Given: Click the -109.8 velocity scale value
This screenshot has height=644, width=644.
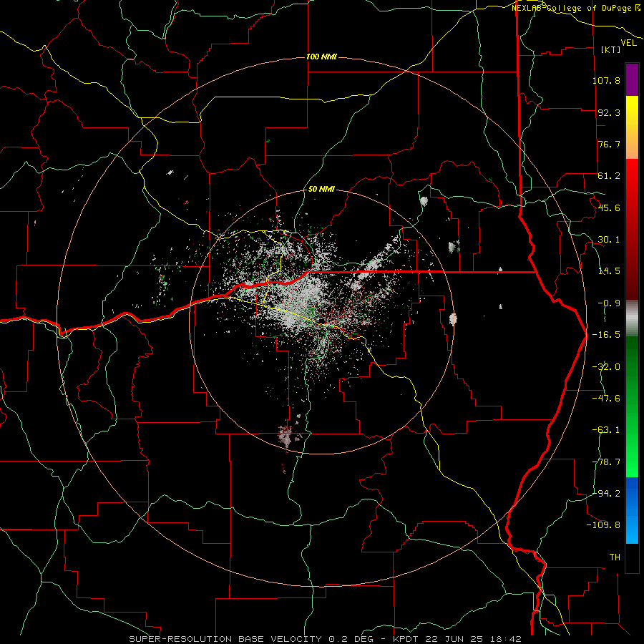Looking at the screenshot, I should [x=603, y=525].
